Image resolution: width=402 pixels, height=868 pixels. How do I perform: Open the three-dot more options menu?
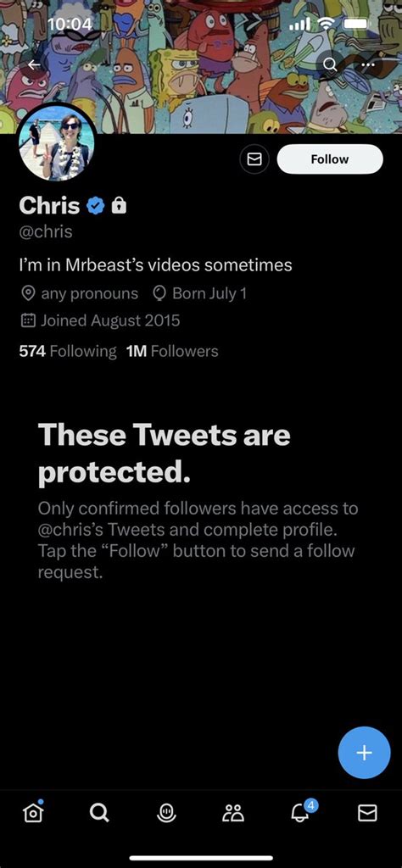pos(368,64)
